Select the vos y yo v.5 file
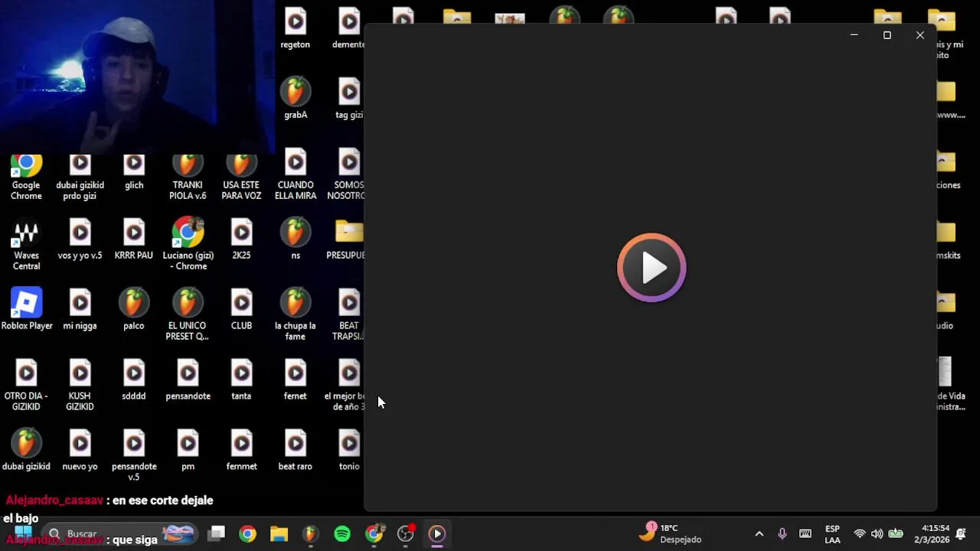 (80, 240)
